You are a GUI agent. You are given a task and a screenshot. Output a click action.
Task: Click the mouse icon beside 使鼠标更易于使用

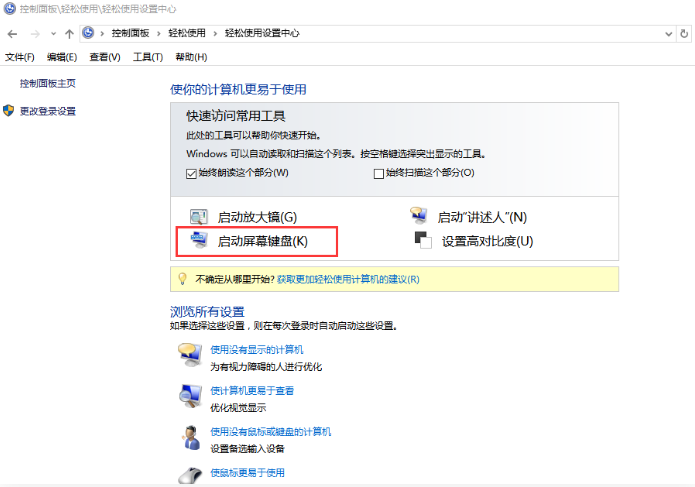(x=190, y=475)
